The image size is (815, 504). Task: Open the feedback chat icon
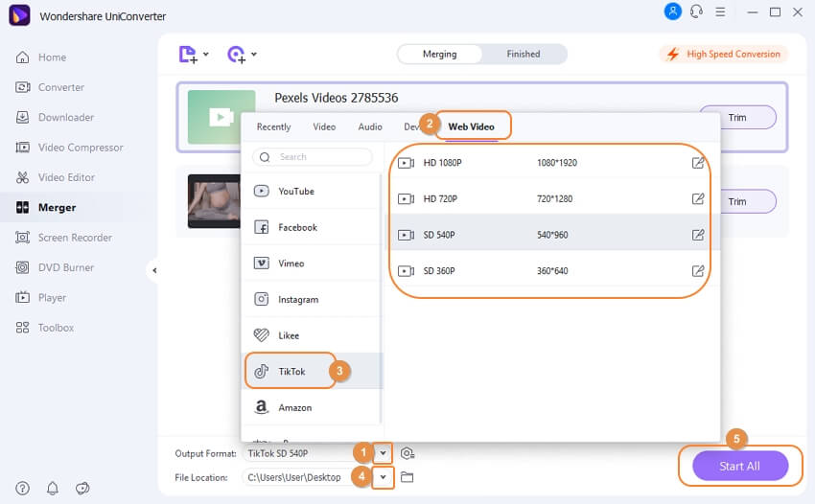82,489
